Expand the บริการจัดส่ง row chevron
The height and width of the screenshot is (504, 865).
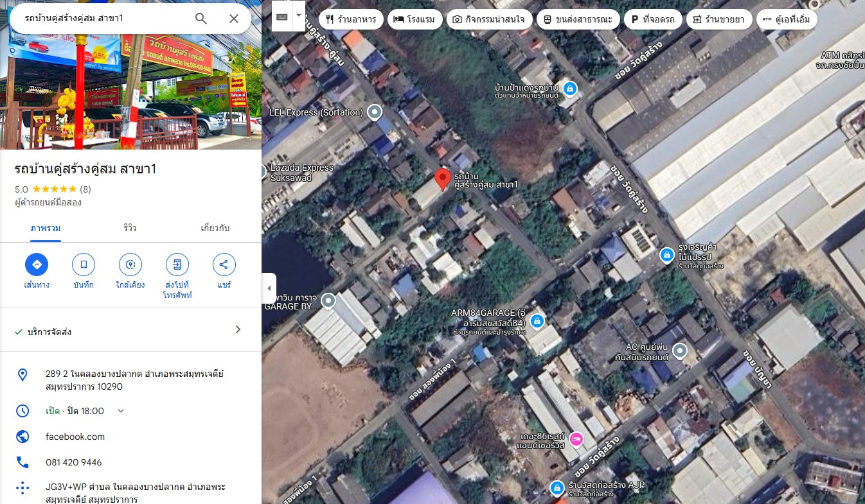(x=238, y=329)
